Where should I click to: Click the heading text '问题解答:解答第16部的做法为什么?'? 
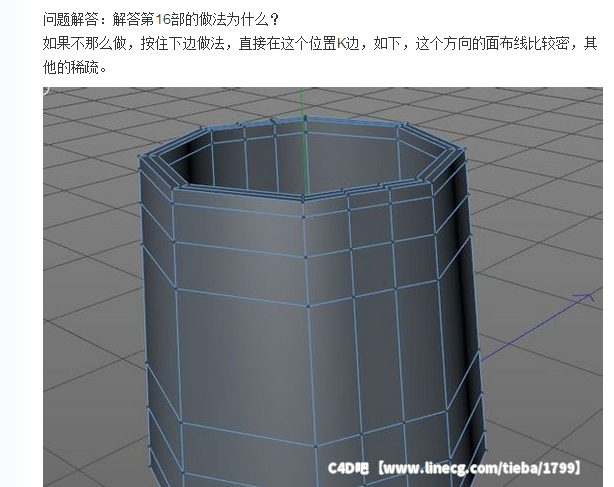(161, 19)
